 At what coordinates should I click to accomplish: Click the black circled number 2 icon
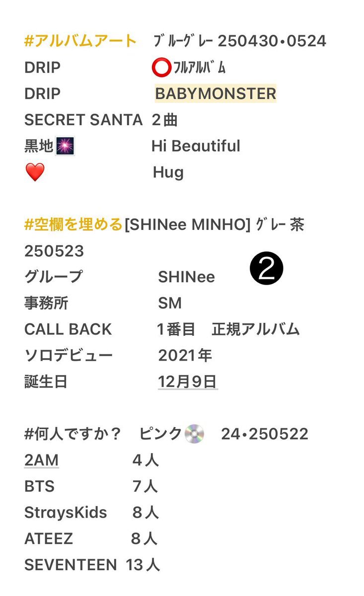coord(267,271)
